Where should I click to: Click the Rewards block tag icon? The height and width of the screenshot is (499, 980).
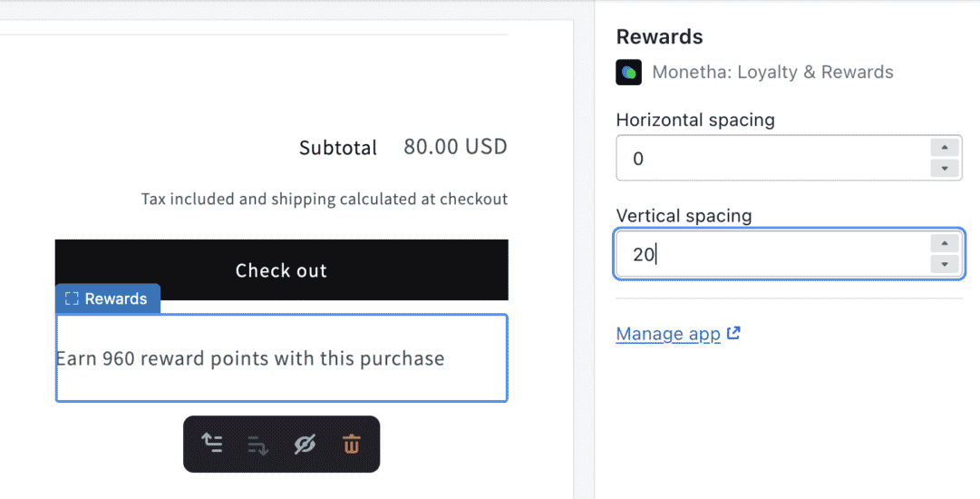pyautogui.click(x=72, y=298)
